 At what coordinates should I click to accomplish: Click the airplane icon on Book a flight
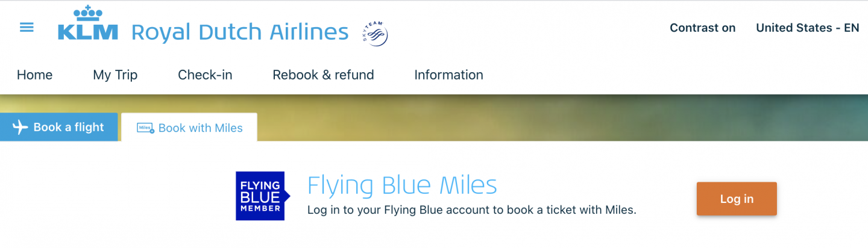pyautogui.click(x=20, y=127)
